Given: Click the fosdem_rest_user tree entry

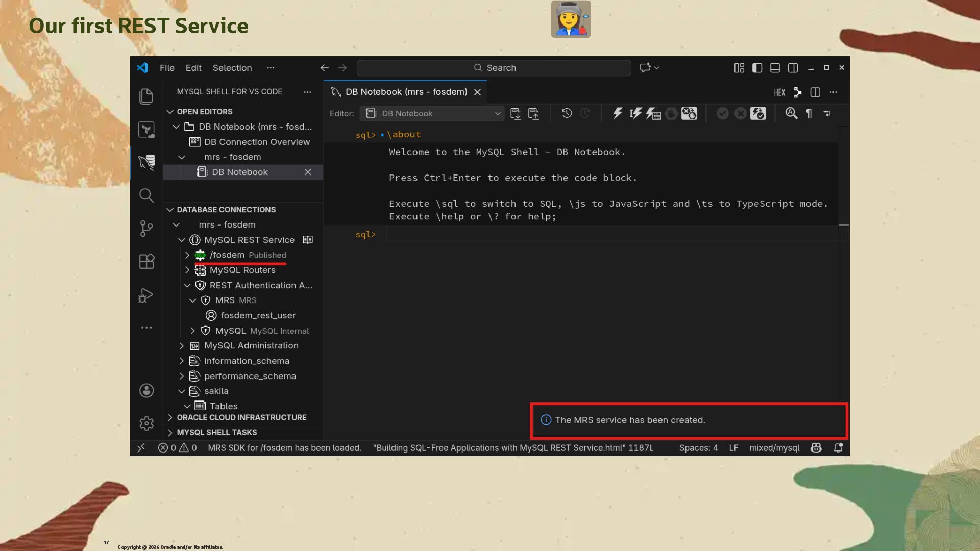Looking at the screenshot, I should [x=258, y=315].
